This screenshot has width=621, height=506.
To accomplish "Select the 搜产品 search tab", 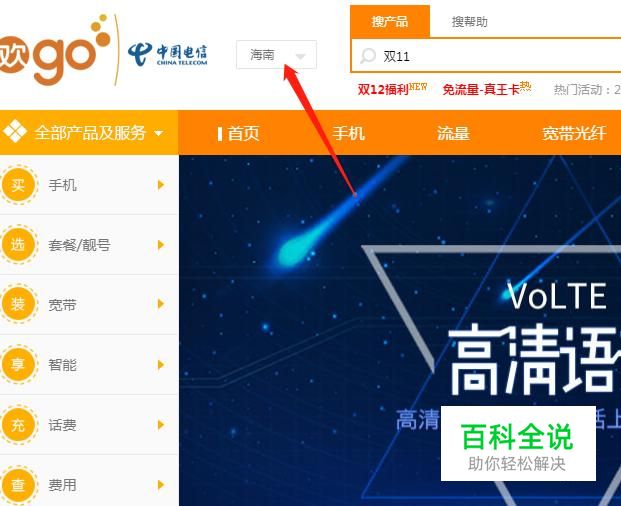I will pyautogui.click(x=390, y=22).
